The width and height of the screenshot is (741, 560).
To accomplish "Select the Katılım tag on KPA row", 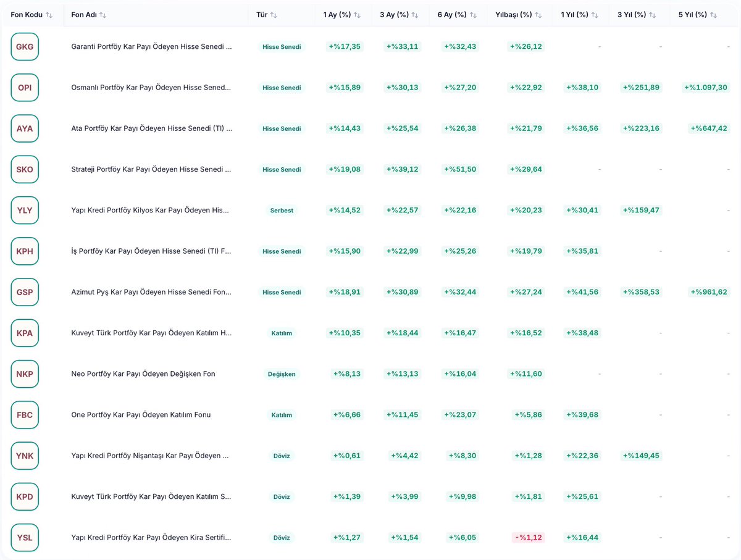I will (x=282, y=333).
